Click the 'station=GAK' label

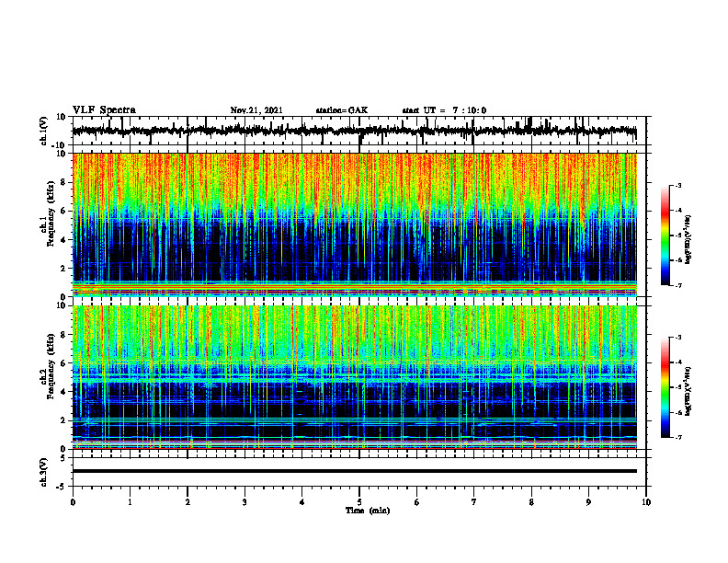tap(342, 110)
